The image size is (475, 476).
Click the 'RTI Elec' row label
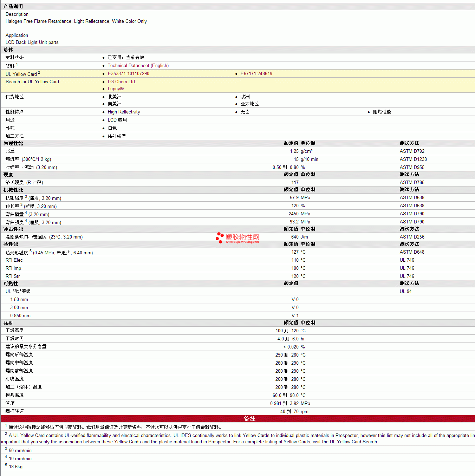[14, 260]
